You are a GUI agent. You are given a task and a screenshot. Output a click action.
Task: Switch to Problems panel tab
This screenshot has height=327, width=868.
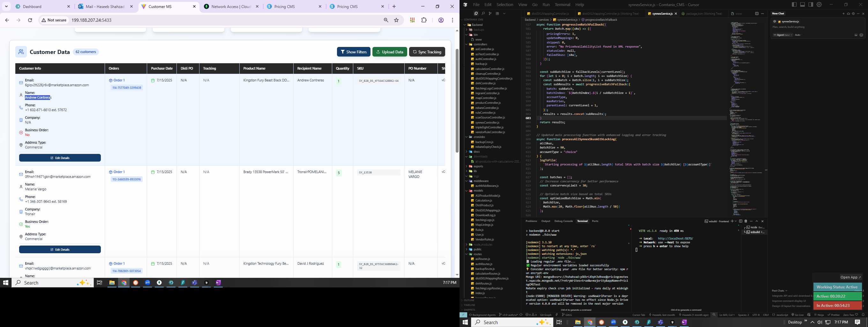[531, 221]
